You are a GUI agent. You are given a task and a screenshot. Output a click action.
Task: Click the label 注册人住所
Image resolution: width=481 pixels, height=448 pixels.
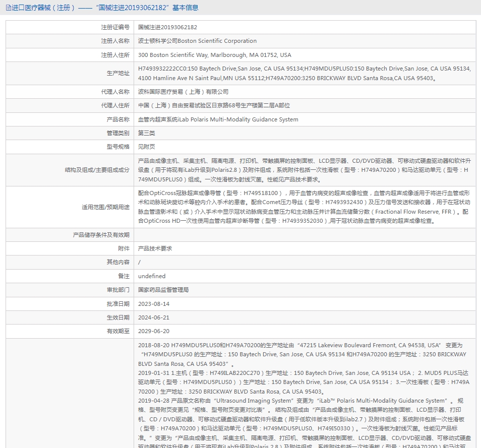point(115,55)
